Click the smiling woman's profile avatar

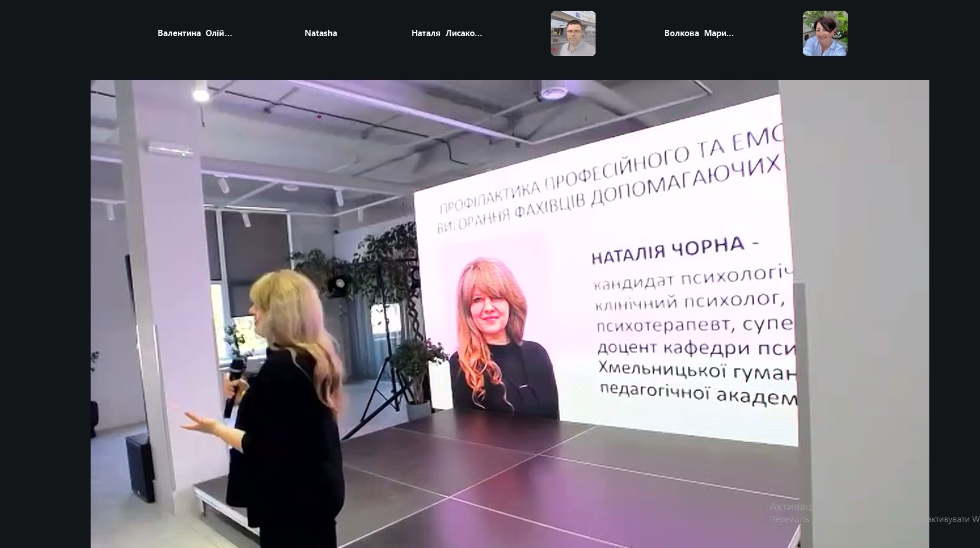tap(825, 33)
